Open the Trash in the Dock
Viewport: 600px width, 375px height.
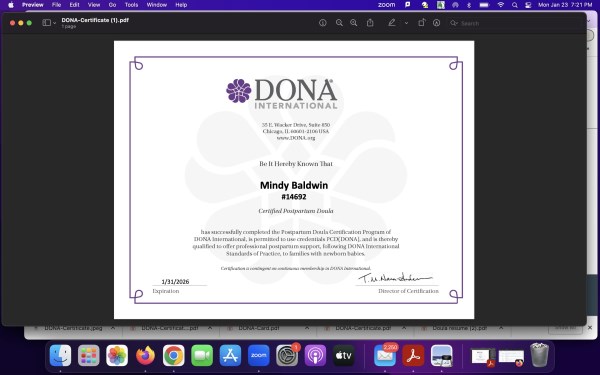coord(539,355)
